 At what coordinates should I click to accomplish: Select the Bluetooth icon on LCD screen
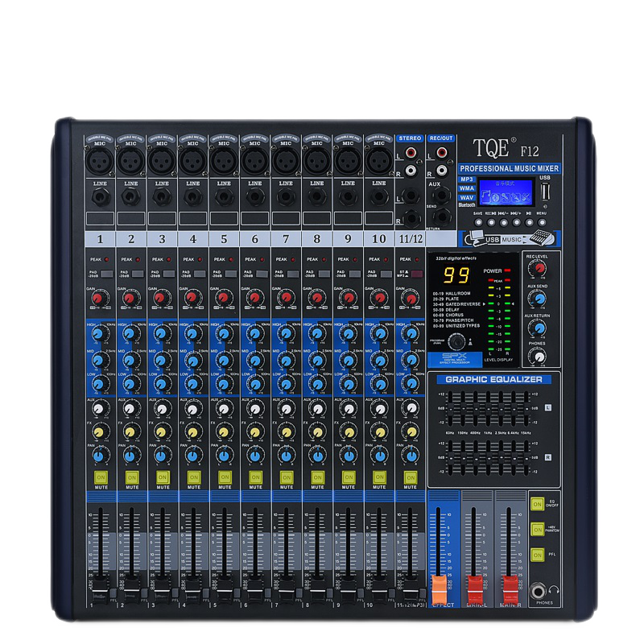(496, 197)
